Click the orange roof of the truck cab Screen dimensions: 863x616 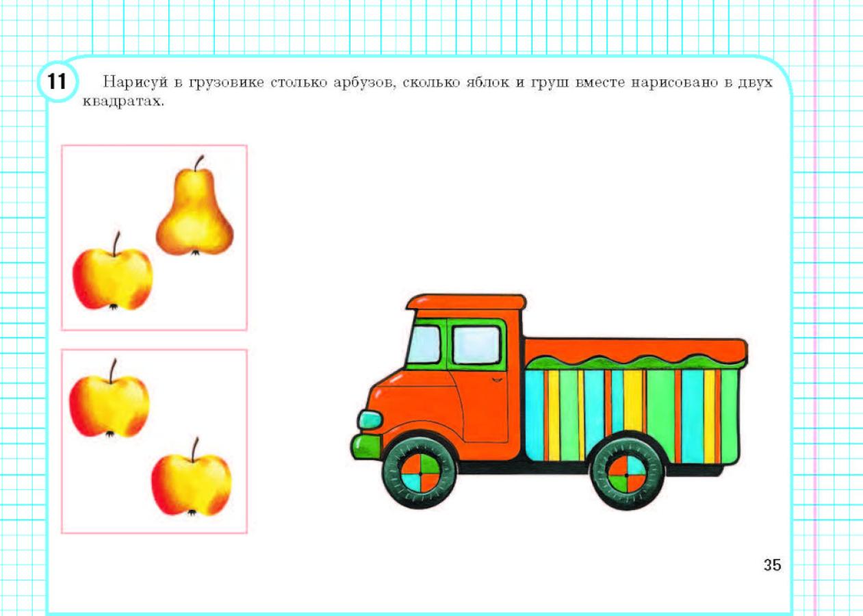(466, 302)
